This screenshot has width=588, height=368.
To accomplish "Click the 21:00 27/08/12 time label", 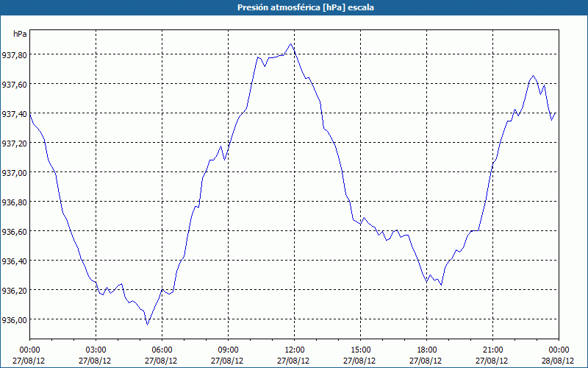I will coord(492,355).
